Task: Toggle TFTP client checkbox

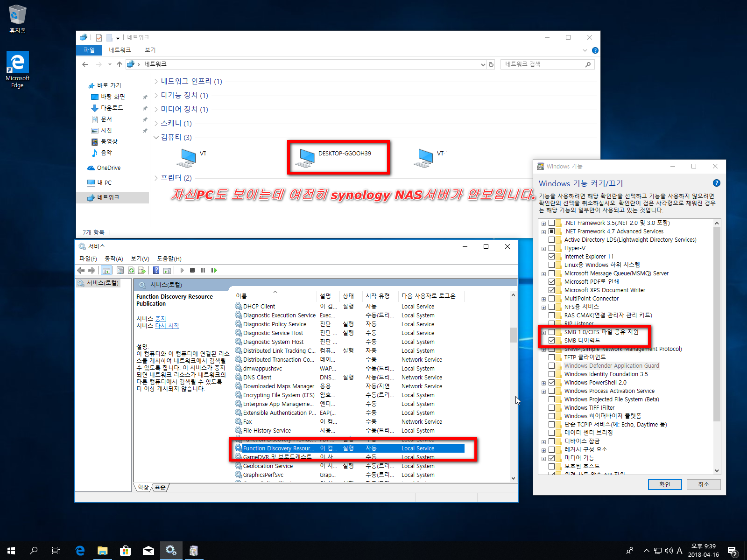Action: tap(552, 357)
